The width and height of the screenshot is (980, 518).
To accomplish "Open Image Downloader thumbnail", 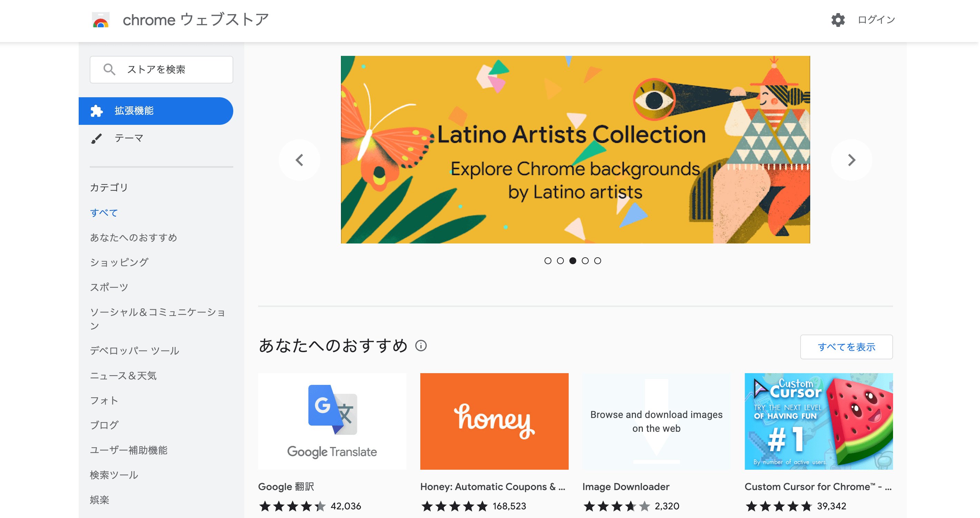I will 656,421.
